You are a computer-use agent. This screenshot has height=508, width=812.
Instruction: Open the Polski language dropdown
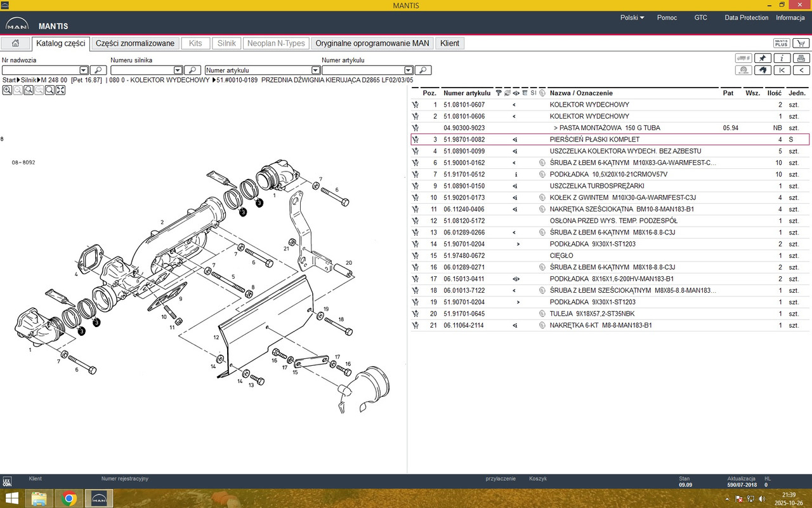tap(632, 18)
